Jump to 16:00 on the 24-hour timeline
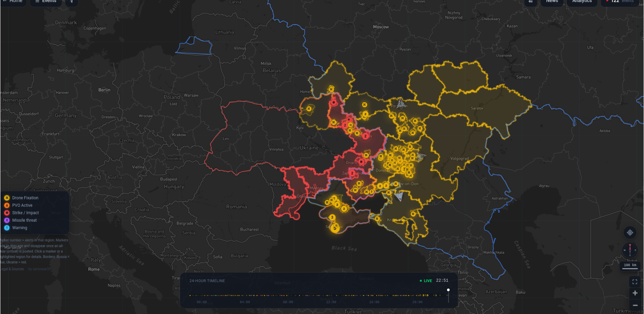The width and height of the screenshot is (644, 314). coord(374,302)
